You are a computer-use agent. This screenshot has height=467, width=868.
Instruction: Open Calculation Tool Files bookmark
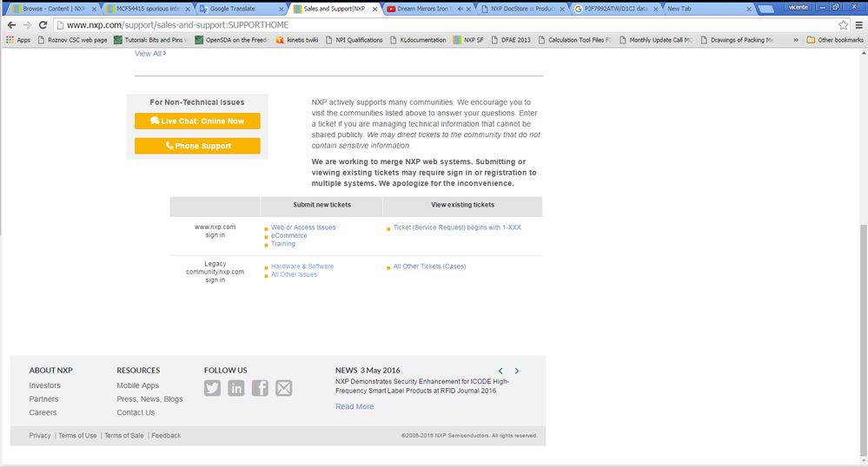pos(574,40)
